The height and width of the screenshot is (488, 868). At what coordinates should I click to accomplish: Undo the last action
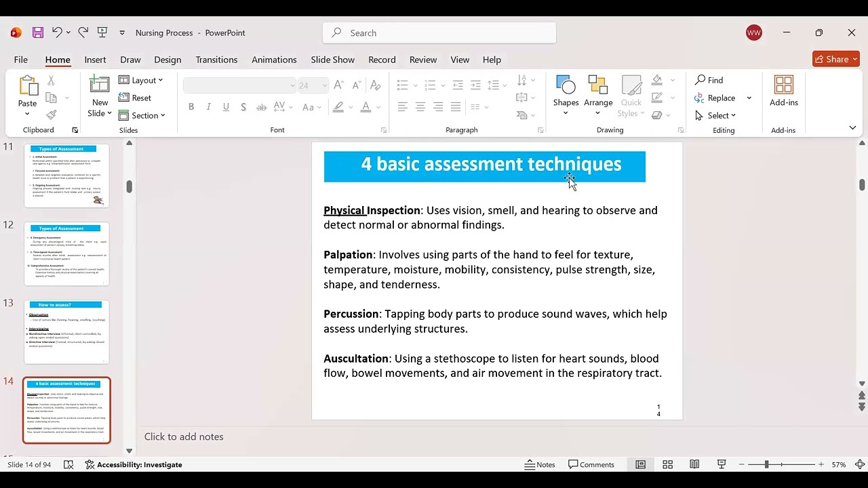(x=57, y=33)
